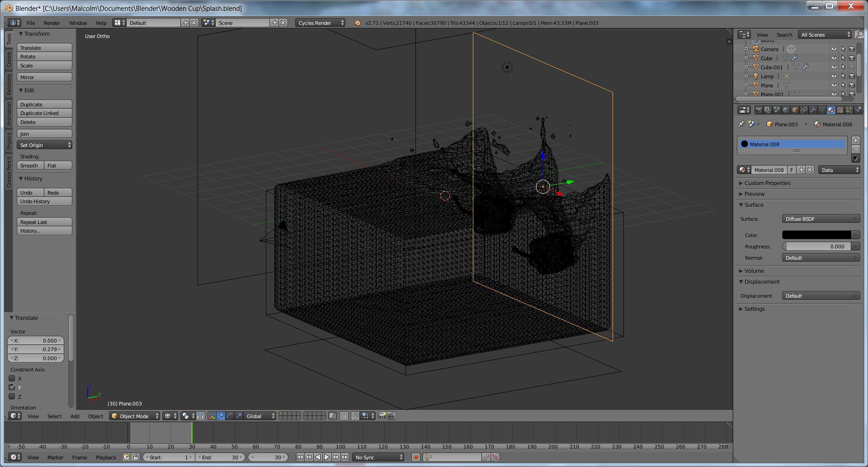
Task: Open the Render Layers properties tab
Action: [768, 110]
